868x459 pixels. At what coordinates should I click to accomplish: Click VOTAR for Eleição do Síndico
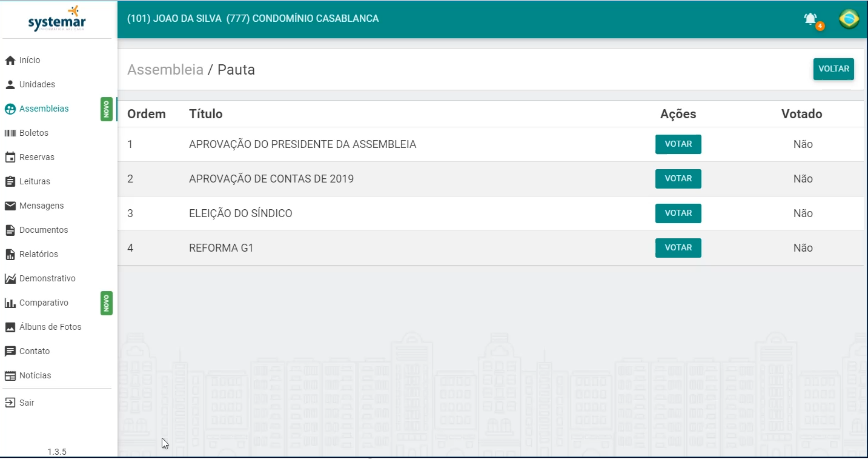[678, 213]
